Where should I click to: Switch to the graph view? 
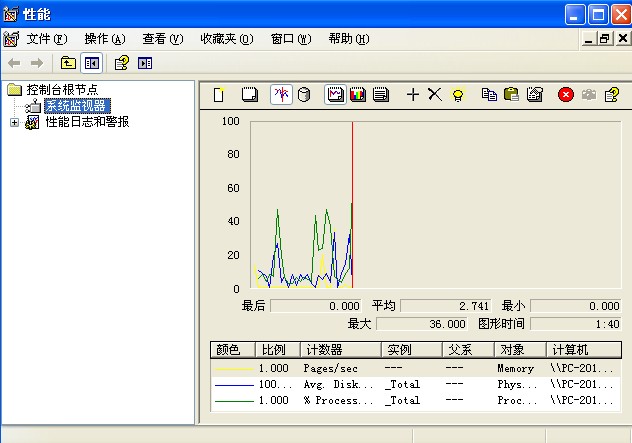pos(336,94)
